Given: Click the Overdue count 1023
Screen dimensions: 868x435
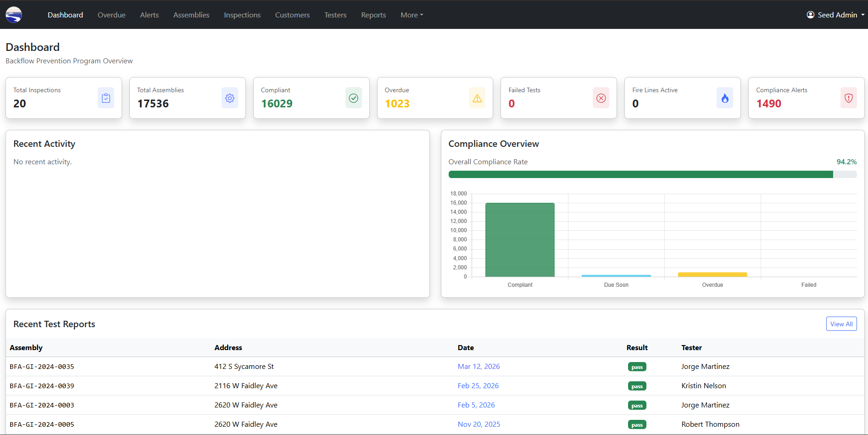Looking at the screenshot, I should tap(397, 104).
